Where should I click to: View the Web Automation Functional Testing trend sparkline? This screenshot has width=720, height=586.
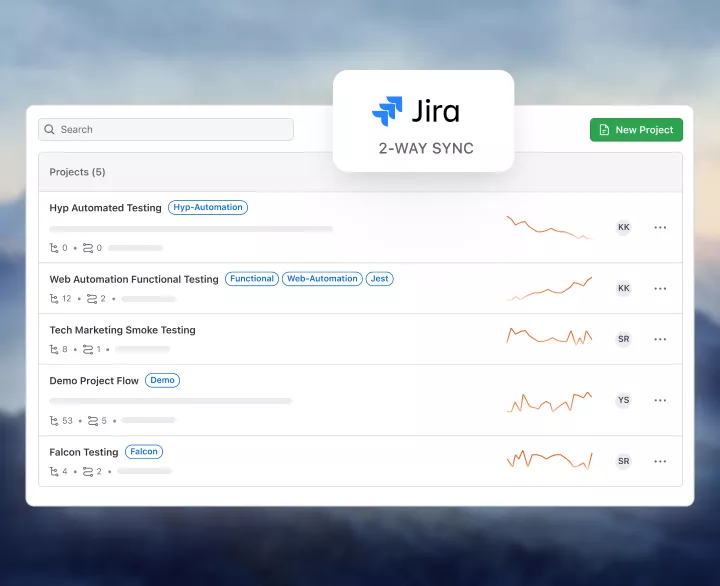(x=550, y=288)
